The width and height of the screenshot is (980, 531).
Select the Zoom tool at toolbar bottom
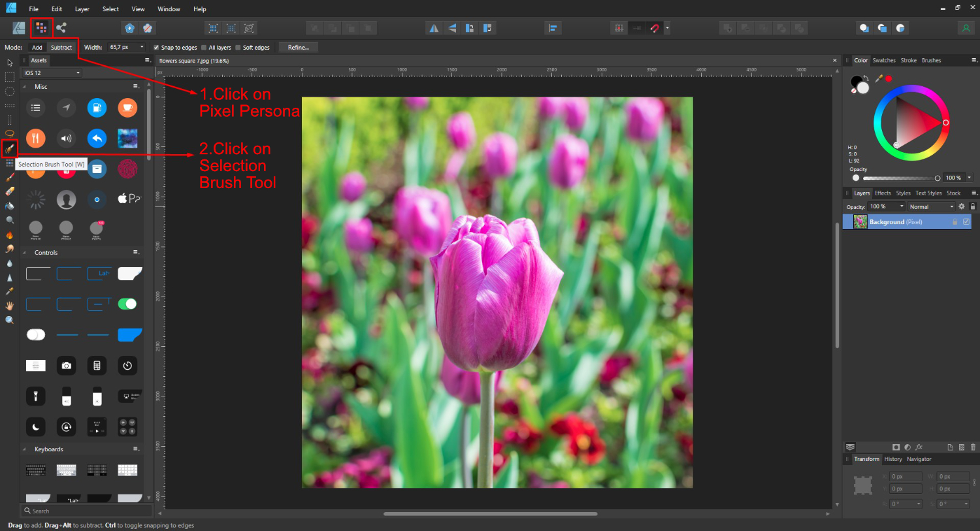9,319
